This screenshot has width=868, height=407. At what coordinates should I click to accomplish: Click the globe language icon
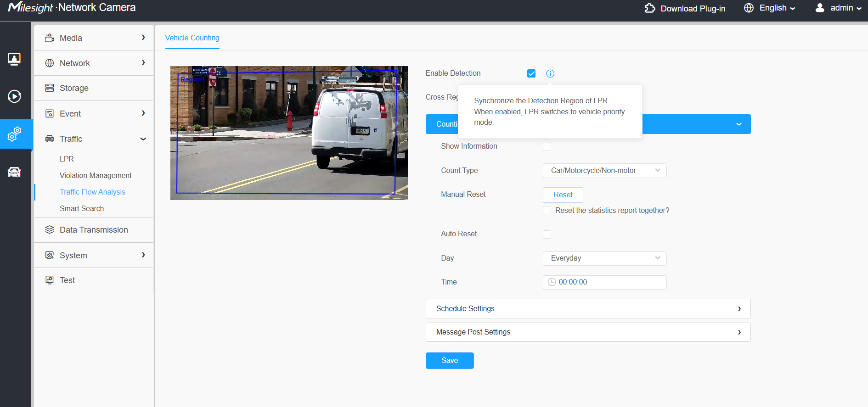(749, 8)
